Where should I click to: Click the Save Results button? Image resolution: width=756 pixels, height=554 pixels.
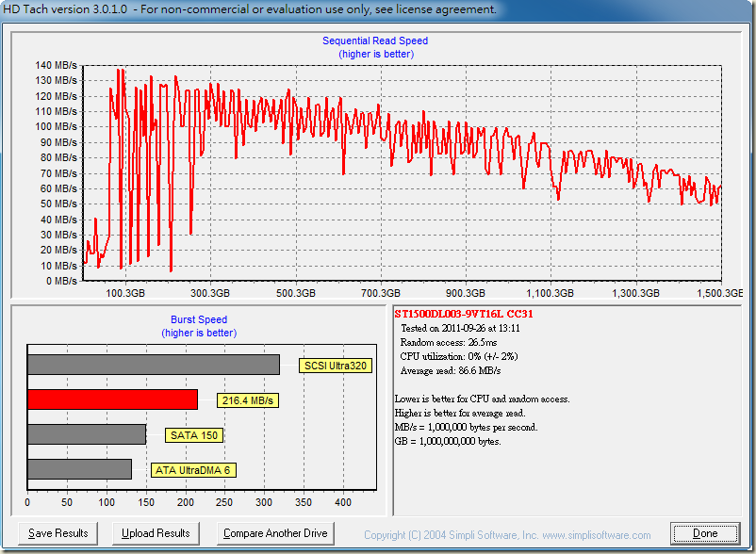click(58, 533)
